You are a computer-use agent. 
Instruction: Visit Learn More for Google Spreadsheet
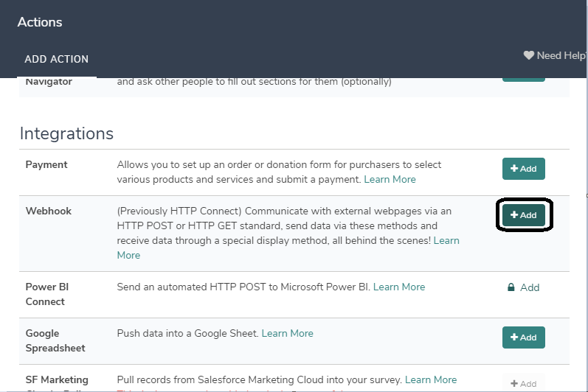pyautogui.click(x=287, y=333)
